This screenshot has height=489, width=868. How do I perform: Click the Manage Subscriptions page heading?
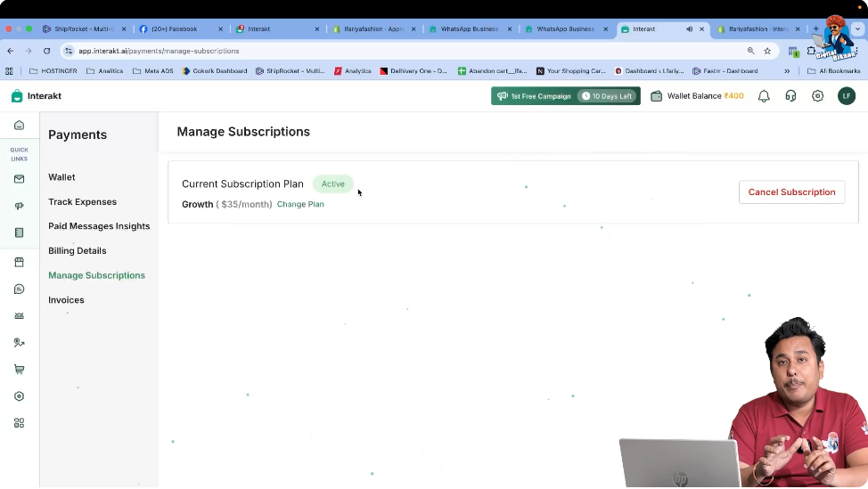pos(243,132)
